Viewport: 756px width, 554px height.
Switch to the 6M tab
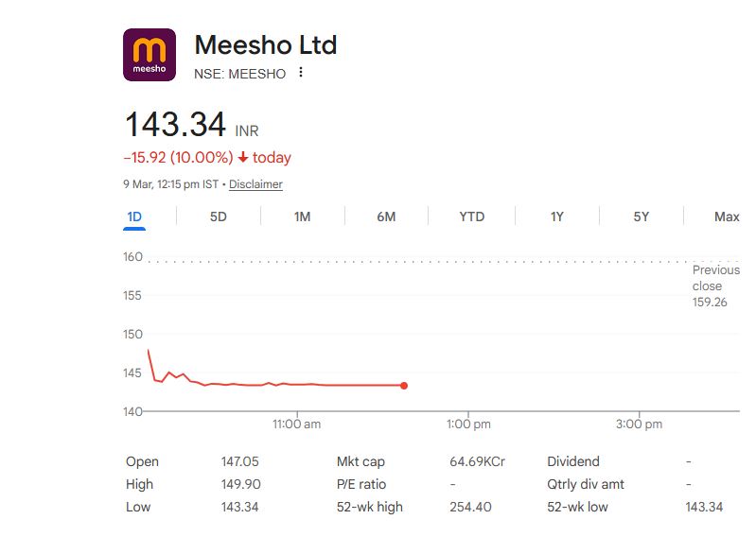click(386, 216)
